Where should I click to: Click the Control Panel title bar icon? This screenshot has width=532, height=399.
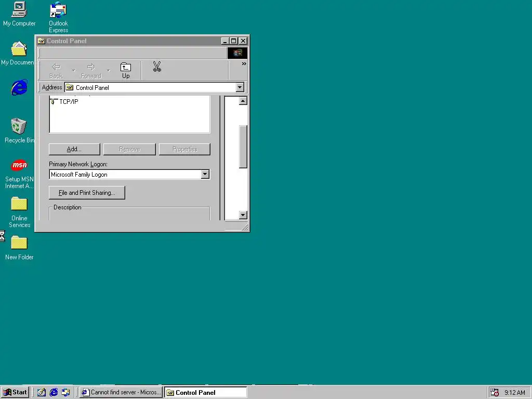(x=42, y=41)
